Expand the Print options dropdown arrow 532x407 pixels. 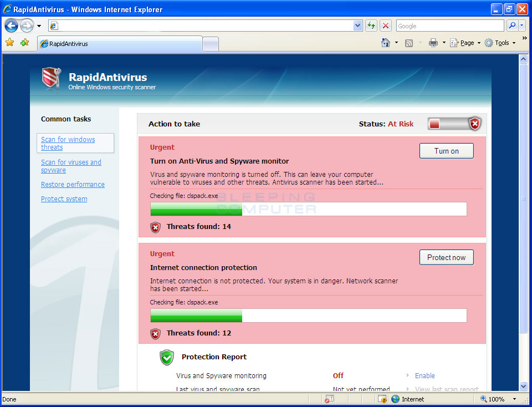click(x=444, y=43)
